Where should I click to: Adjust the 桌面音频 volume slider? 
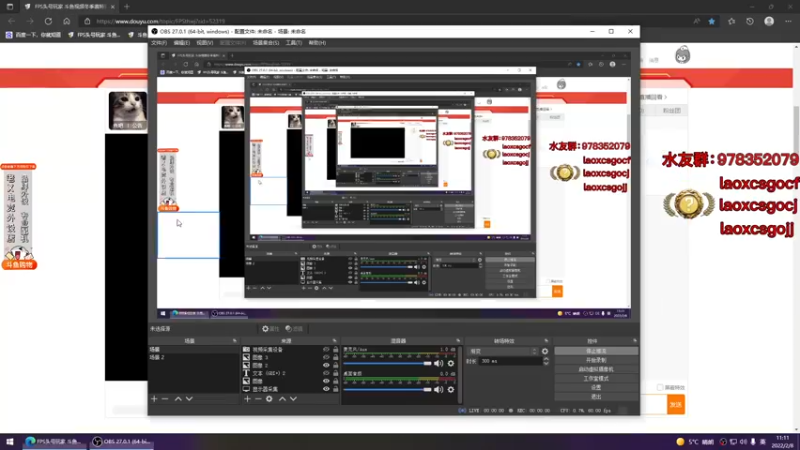pyautogui.click(x=388, y=389)
